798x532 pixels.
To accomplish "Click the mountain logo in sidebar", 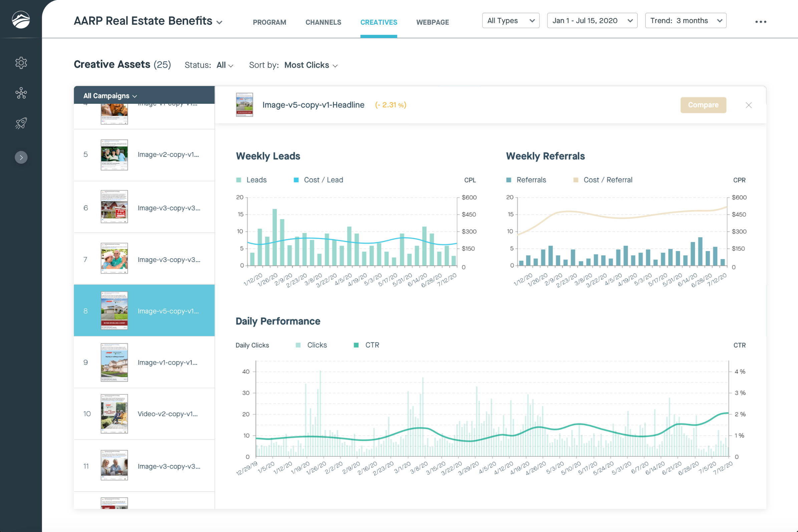I will click(x=21, y=20).
